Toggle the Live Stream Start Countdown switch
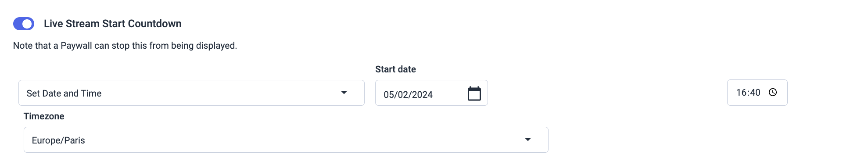 click(24, 24)
